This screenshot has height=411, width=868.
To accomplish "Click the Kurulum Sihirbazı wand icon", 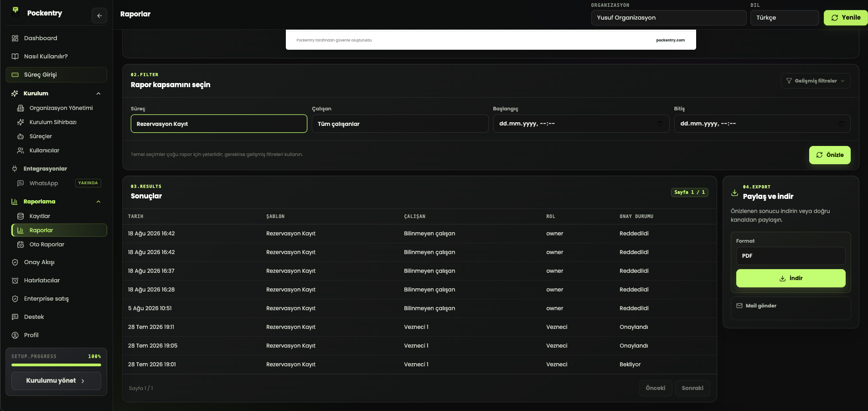I will pyautogui.click(x=21, y=122).
